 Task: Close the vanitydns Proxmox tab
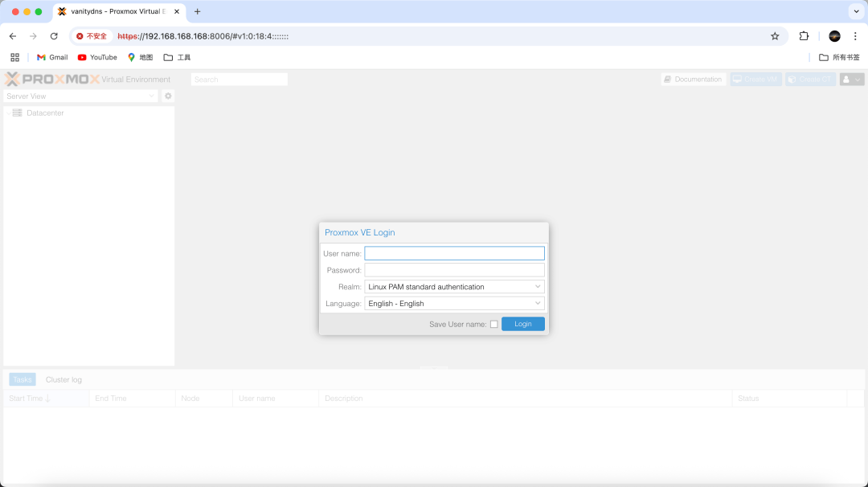pos(177,11)
